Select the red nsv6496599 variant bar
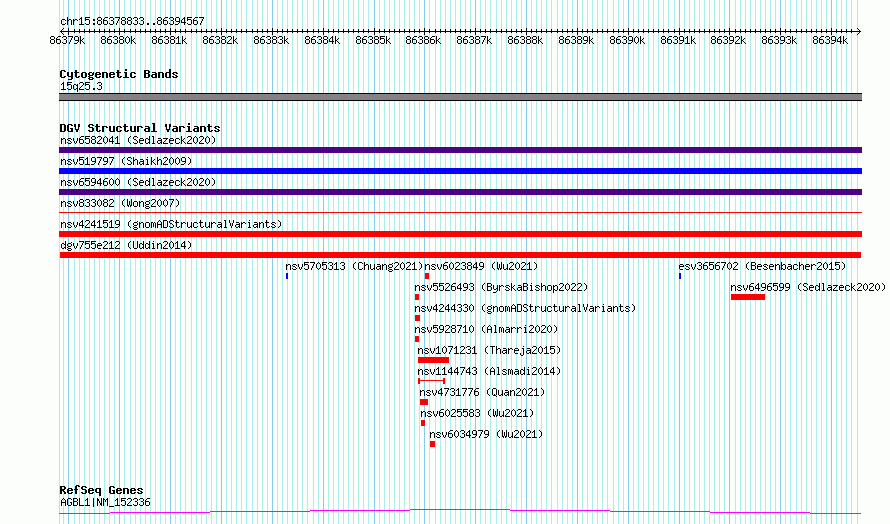890x524 pixels. [748, 297]
